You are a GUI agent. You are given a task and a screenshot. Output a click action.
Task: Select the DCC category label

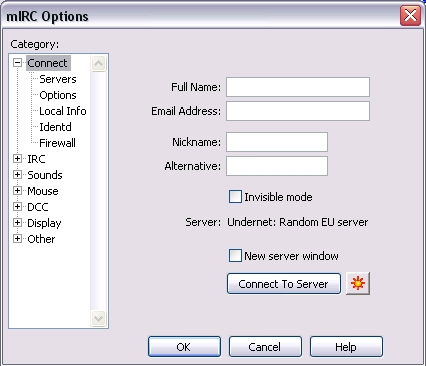click(38, 207)
